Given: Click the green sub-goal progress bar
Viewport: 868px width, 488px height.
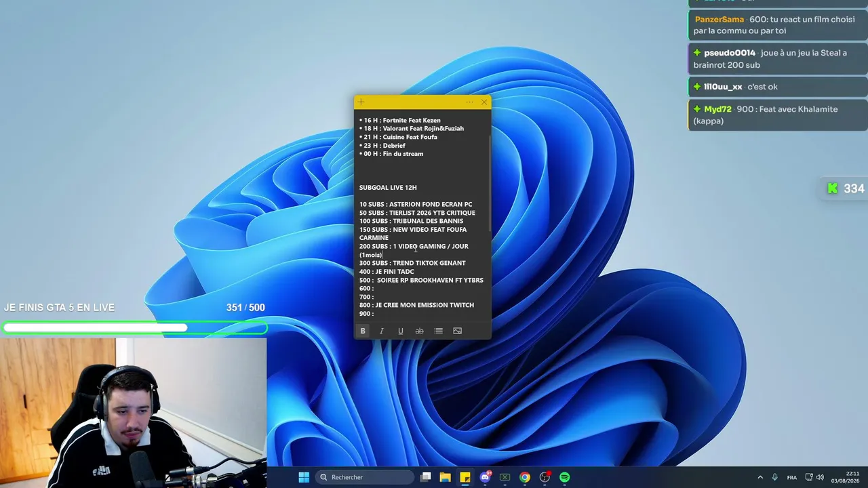Looking at the screenshot, I should pyautogui.click(x=134, y=328).
